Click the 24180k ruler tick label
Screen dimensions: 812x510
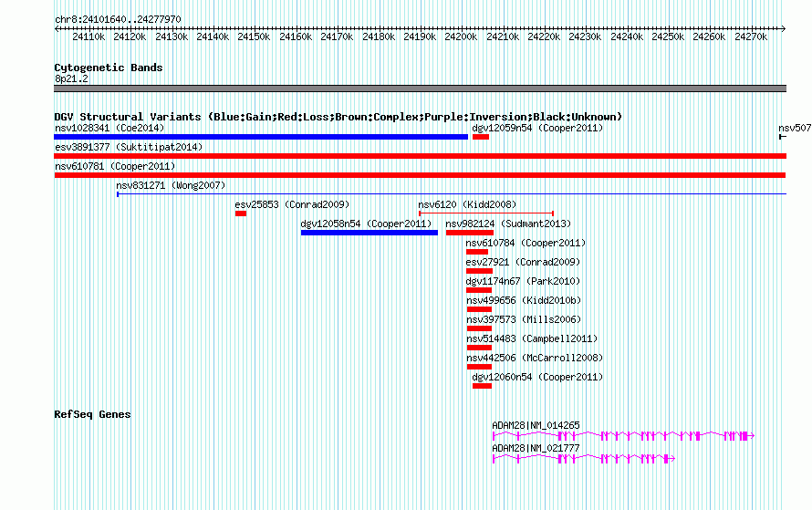[x=379, y=36]
